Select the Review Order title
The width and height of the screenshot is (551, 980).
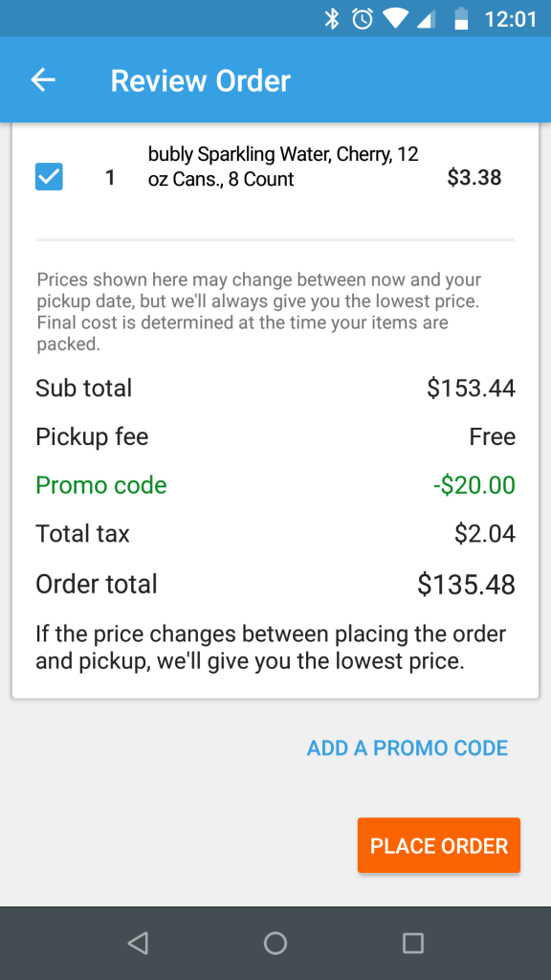click(201, 80)
